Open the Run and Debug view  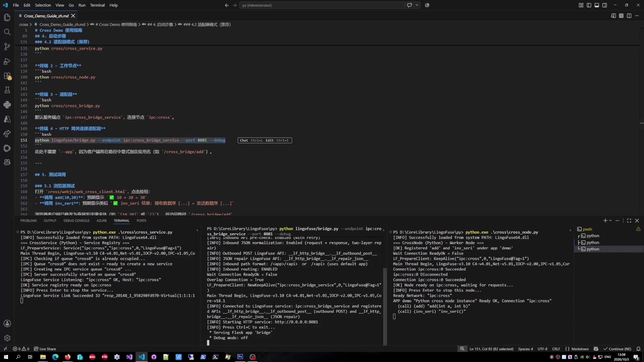[7, 61]
